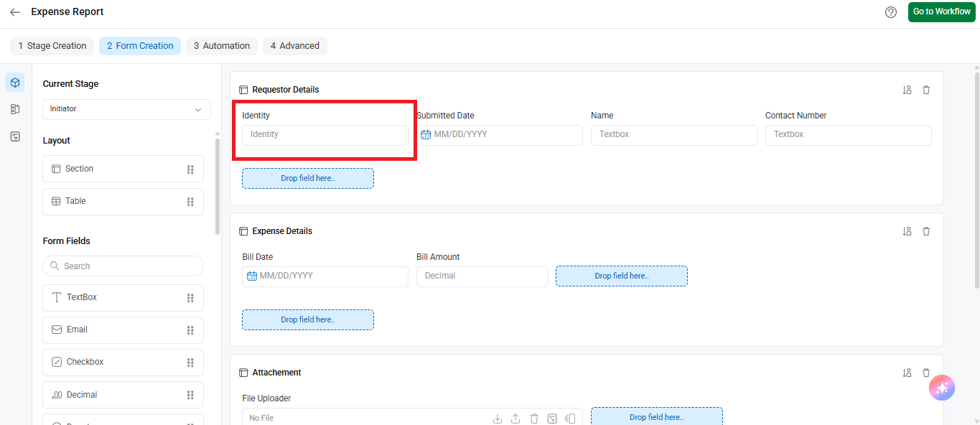Click the upload icon in File Uploader

[x=515, y=419]
